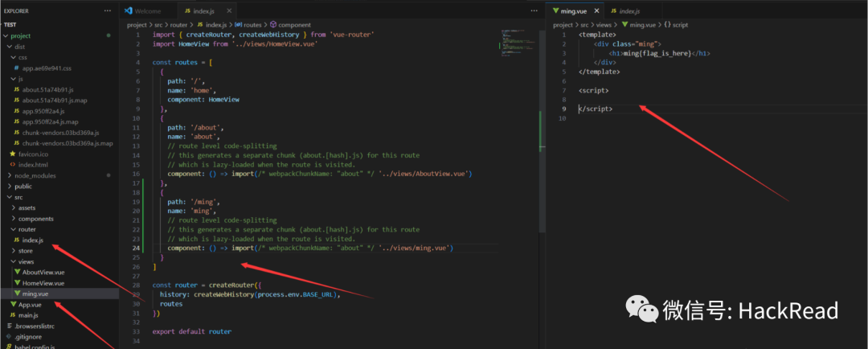Click the JS icon of main.js
The width and height of the screenshot is (868, 349).
pos(14,314)
